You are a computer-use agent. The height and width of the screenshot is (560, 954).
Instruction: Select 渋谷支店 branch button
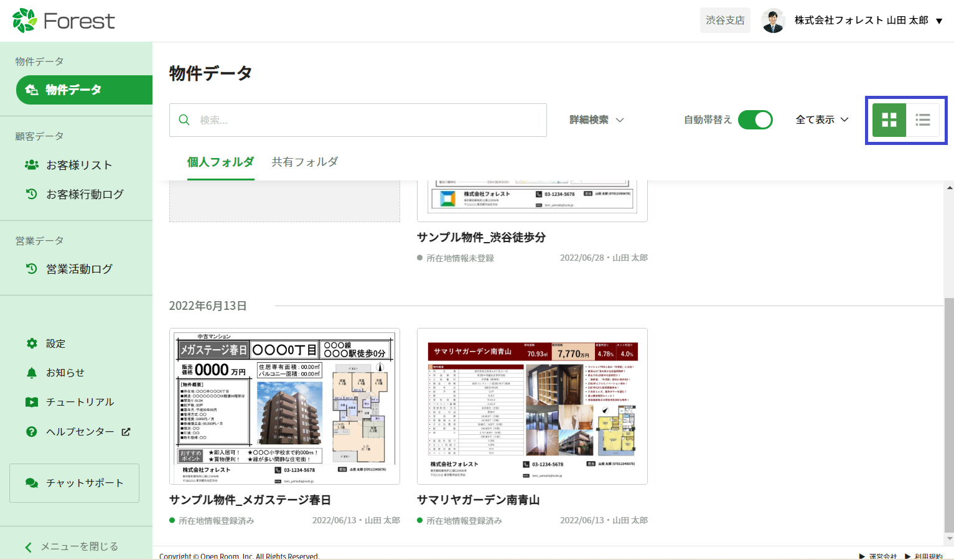[x=725, y=21]
